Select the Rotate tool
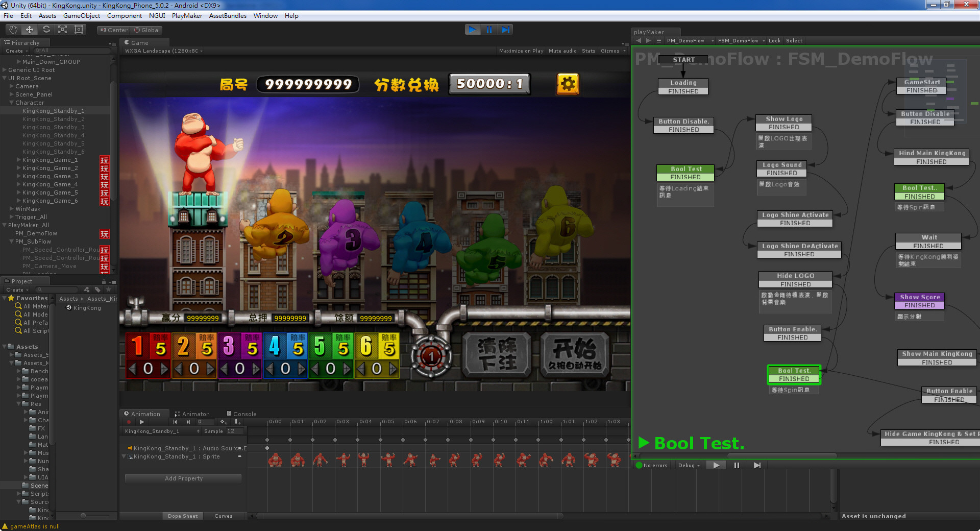 [46, 30]
